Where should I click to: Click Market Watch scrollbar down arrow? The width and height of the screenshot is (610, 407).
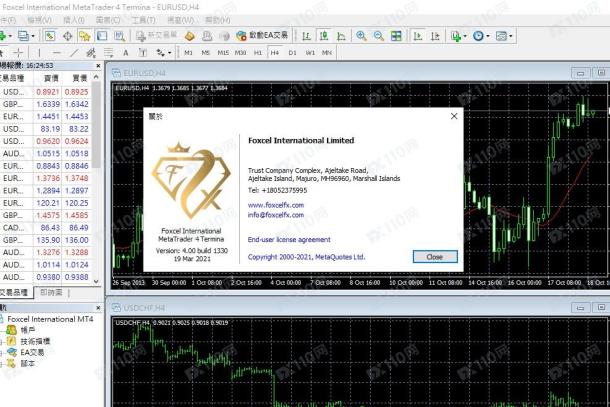(96, 282)
